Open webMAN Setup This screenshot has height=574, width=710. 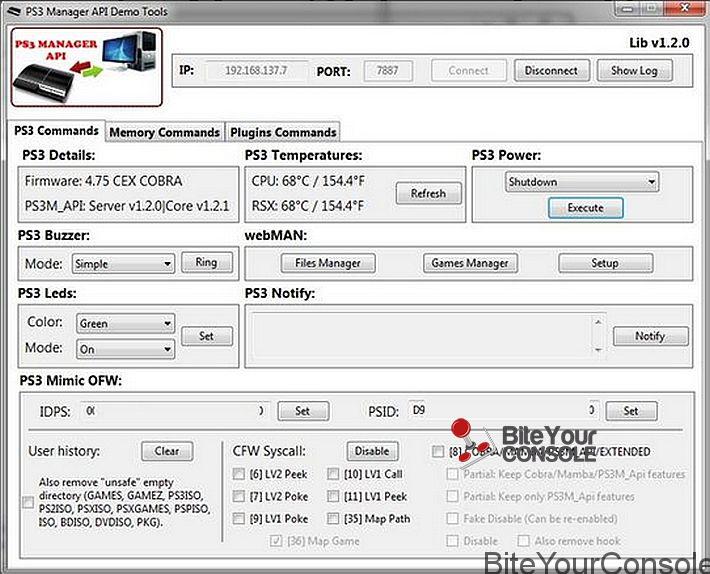605,263
